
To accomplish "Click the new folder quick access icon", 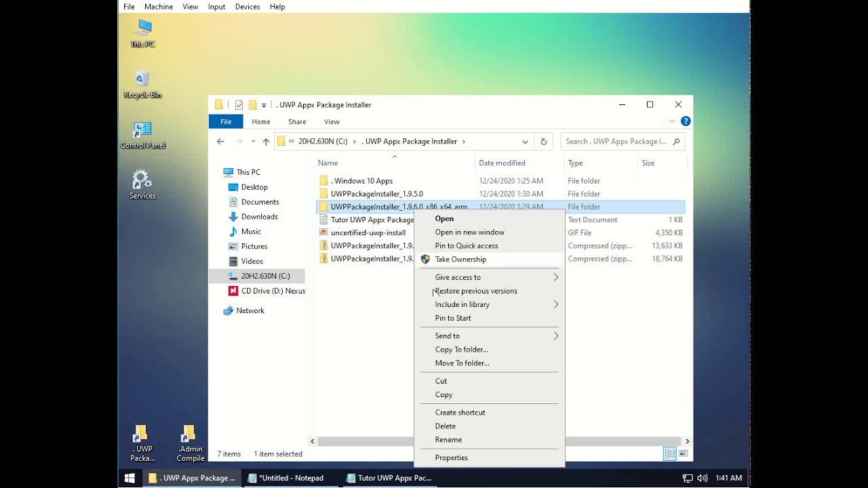I will tap(252, 105).
